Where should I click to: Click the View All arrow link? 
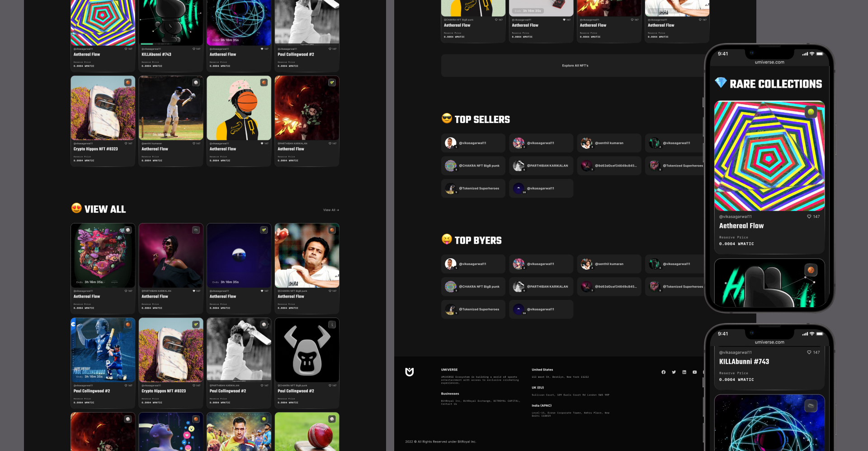331,210
